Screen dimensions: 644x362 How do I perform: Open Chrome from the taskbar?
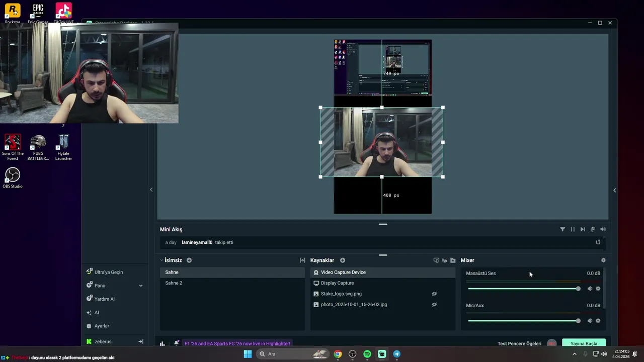tap(338, 354)
